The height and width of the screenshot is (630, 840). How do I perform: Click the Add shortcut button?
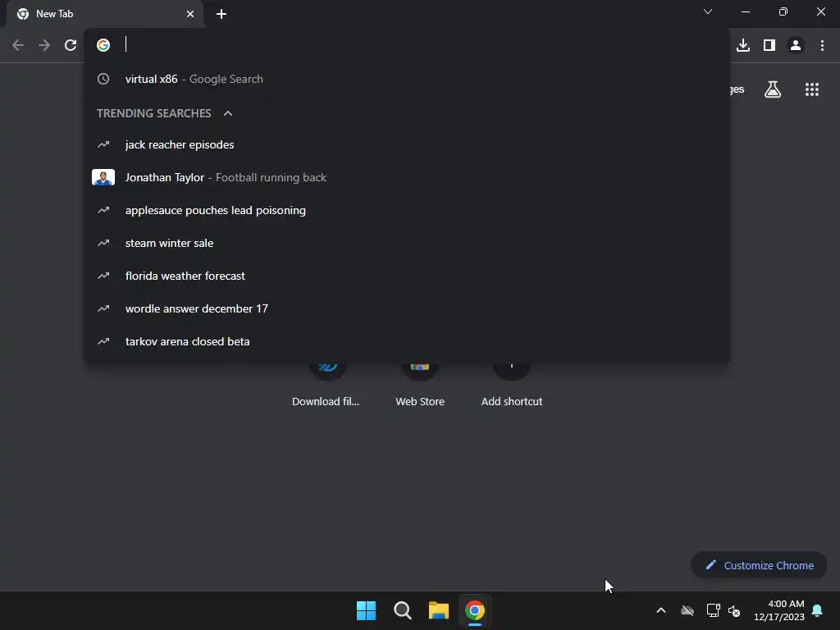point(512,385)
